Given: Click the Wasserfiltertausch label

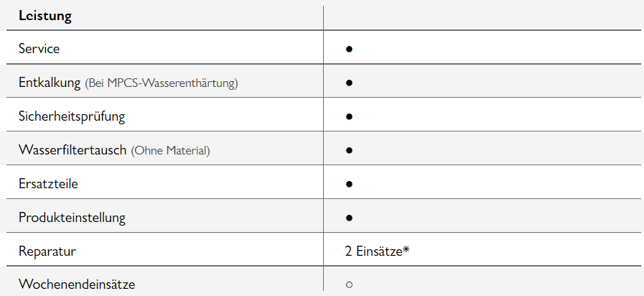Looking at the screenshot, I should (73, 150).
